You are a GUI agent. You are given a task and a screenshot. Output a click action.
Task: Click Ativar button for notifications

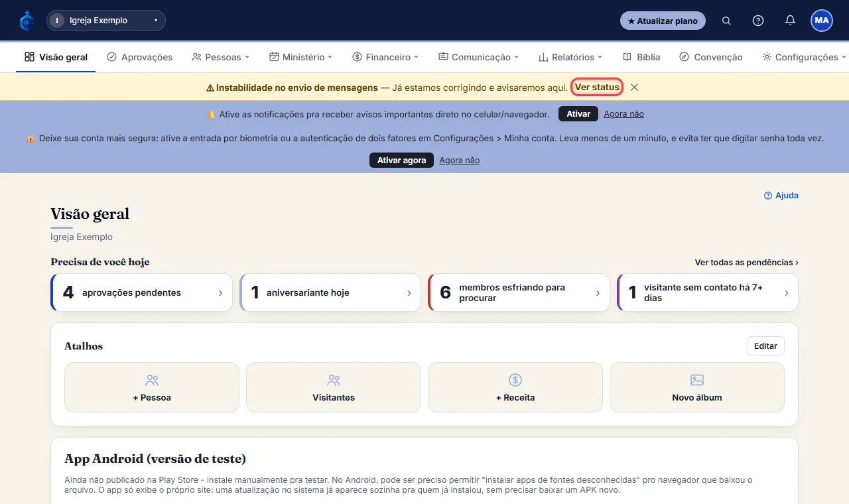578,114
